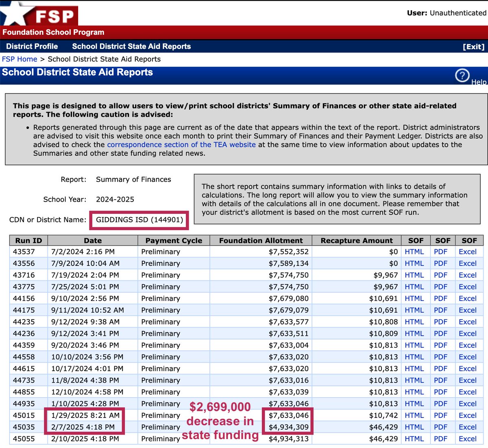Open HTML report for run 44156
488x448 pixels.
point(414,298)
